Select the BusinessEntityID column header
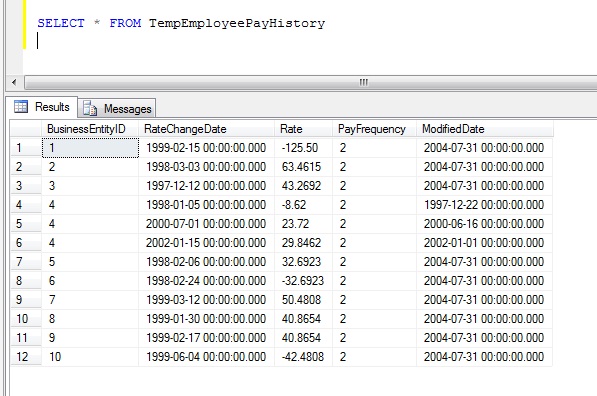The height and width of the screenshot is (396, 597). pos(90,129)
